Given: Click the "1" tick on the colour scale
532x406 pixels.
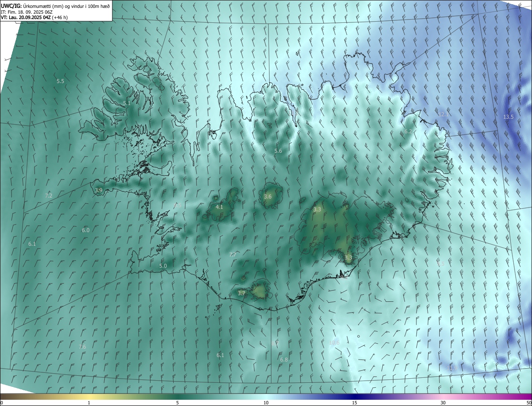Looking at the screenshot, I should [89, 403].
